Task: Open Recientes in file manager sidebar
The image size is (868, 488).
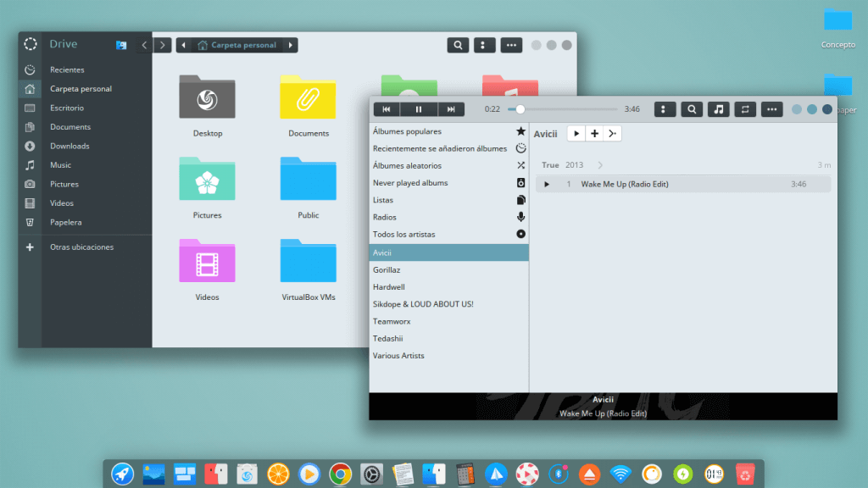Action: tap(86, 69)
